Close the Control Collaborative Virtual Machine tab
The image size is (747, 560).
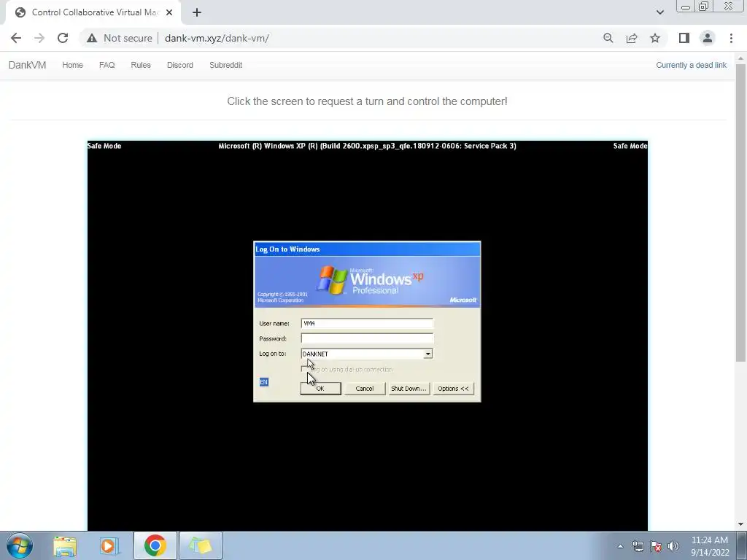[x=169, y=12]
